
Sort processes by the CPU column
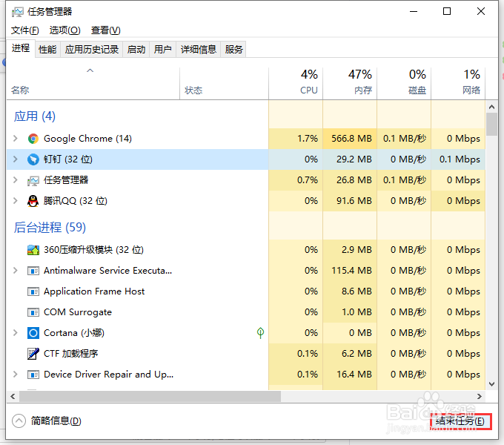pyautogui.click(x=296, y=84)
